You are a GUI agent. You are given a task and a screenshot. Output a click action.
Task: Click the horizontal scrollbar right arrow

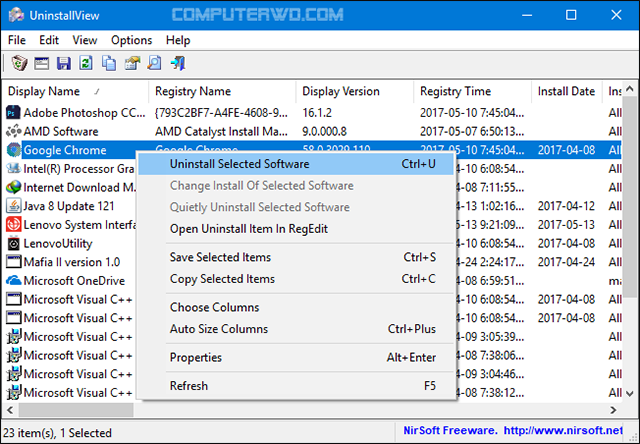(x=613, y=410)
